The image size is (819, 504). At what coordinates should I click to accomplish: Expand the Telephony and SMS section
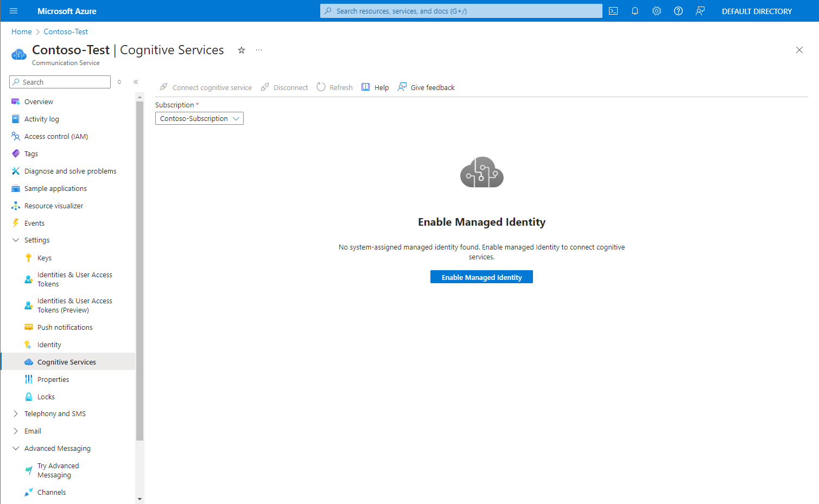[16, 413]
